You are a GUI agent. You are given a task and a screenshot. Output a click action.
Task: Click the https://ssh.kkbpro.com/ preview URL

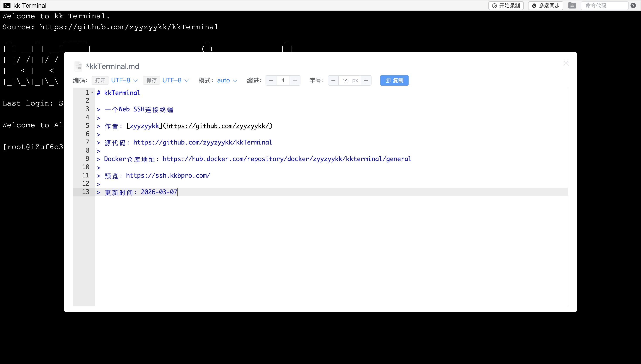[x=168, y=175]
